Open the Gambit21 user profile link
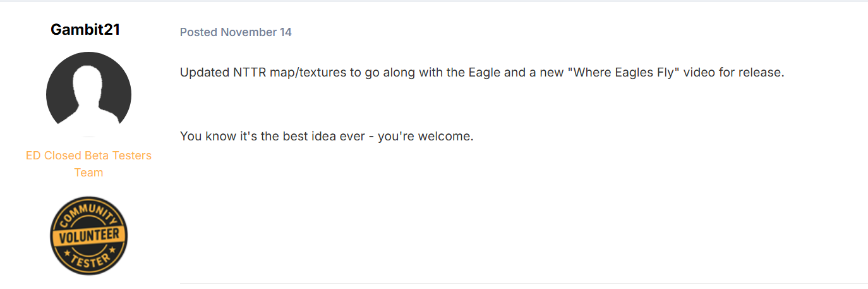Screen dimensions: 868x289 (x=85, y=30)
